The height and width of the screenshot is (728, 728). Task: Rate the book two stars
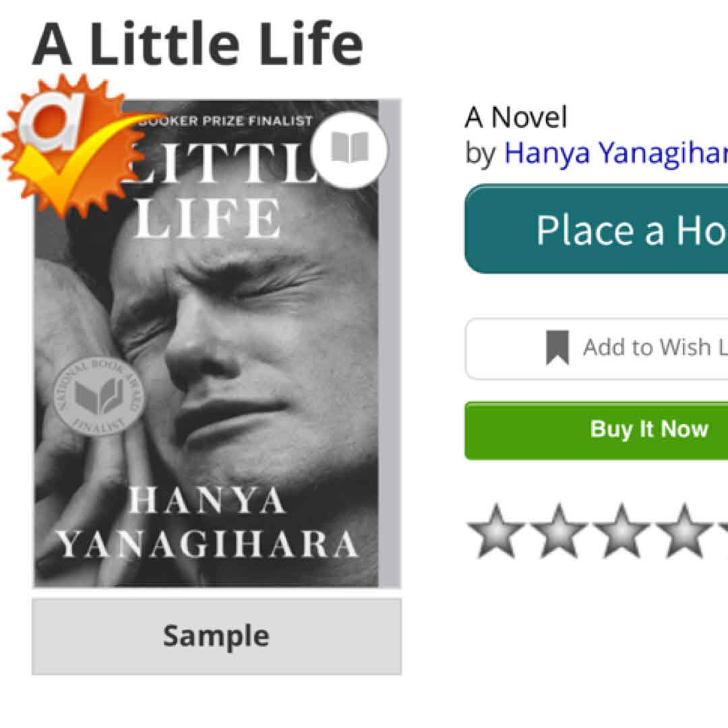click(559, 530)
